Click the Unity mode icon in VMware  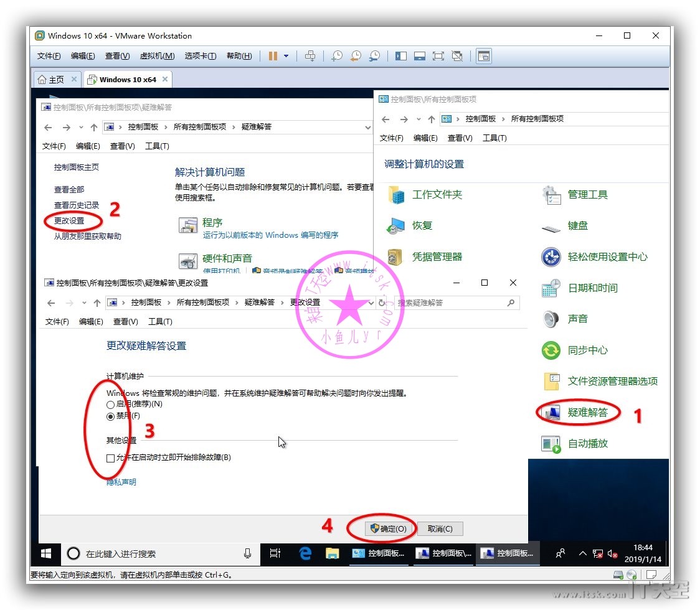pyautogui.click(x=457, y=56)
